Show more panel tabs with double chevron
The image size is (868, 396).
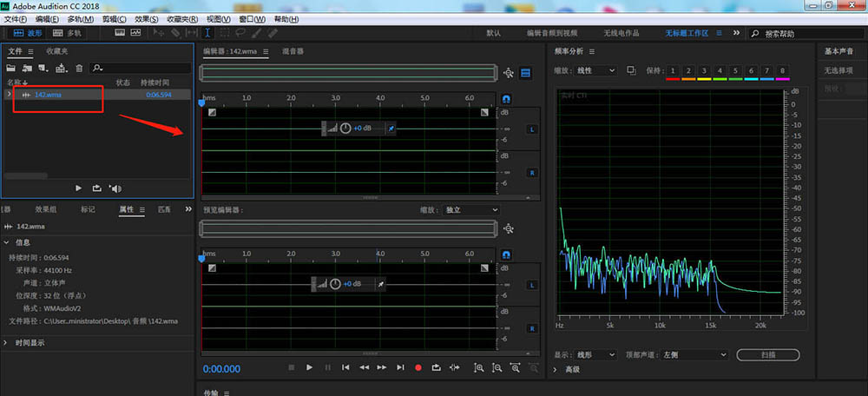(188, 208)
